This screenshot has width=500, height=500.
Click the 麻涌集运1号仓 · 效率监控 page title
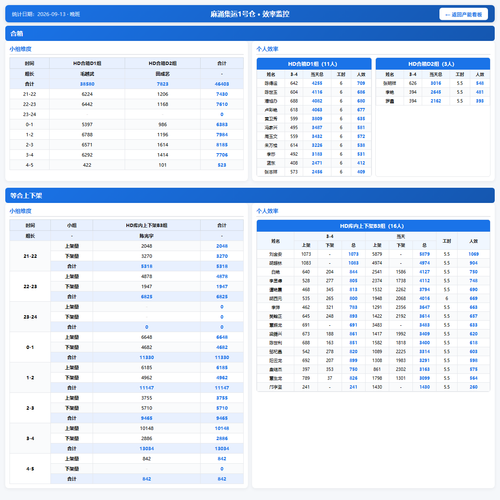pos(250,14)
